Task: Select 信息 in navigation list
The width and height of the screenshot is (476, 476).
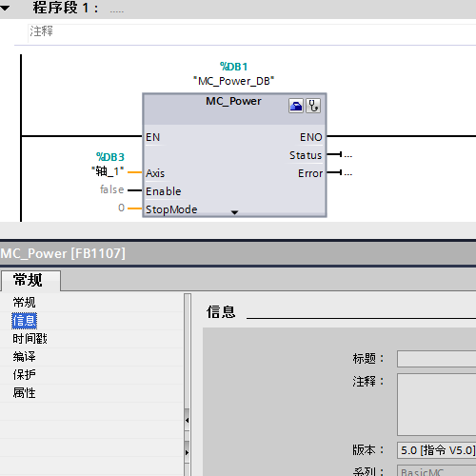Action: tap(24, 321)
